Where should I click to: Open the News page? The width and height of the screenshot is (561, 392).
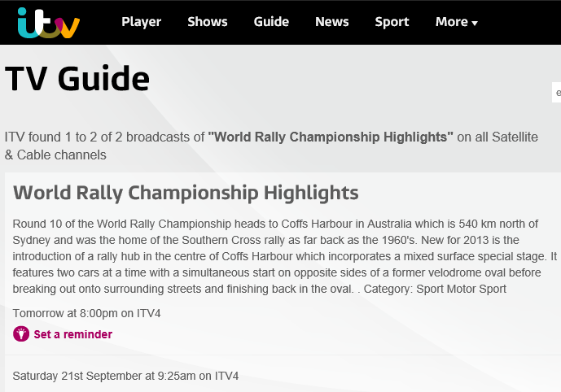click(331, 22)
